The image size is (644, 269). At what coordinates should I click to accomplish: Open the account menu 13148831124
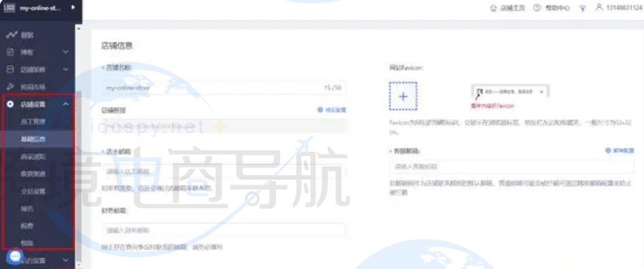(x=624, y=7)
